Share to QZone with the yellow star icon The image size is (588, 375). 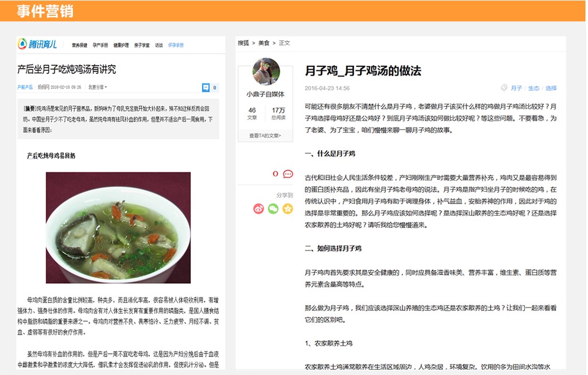[x=288, y=209]
